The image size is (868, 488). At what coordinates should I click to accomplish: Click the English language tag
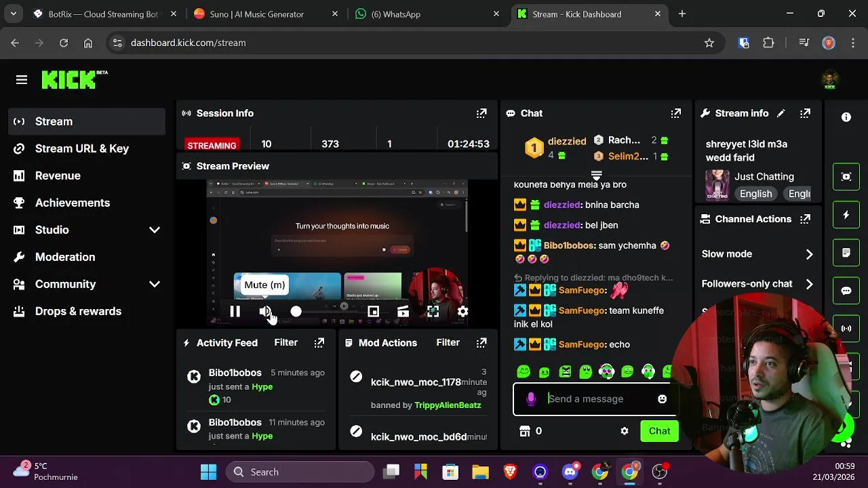pyautogui.click(x=755, y=194)
